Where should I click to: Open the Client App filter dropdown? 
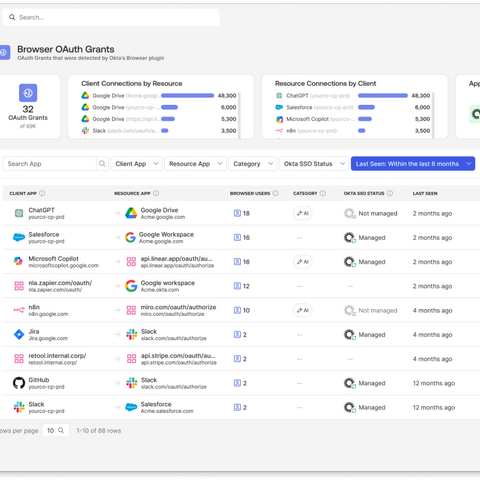click(x=136, y=164)
